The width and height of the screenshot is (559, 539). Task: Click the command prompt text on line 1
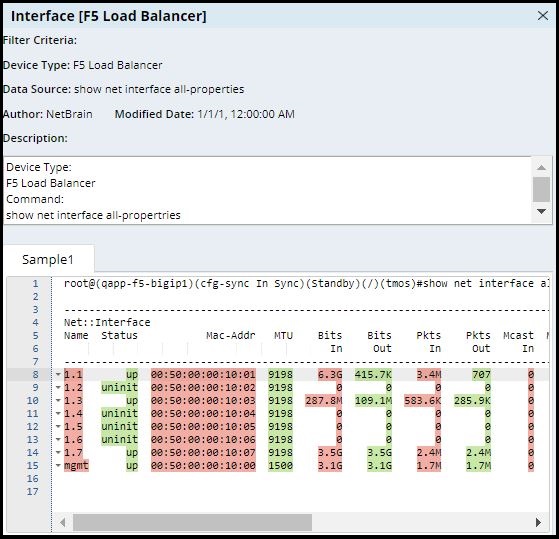click(x=307, y=283)
